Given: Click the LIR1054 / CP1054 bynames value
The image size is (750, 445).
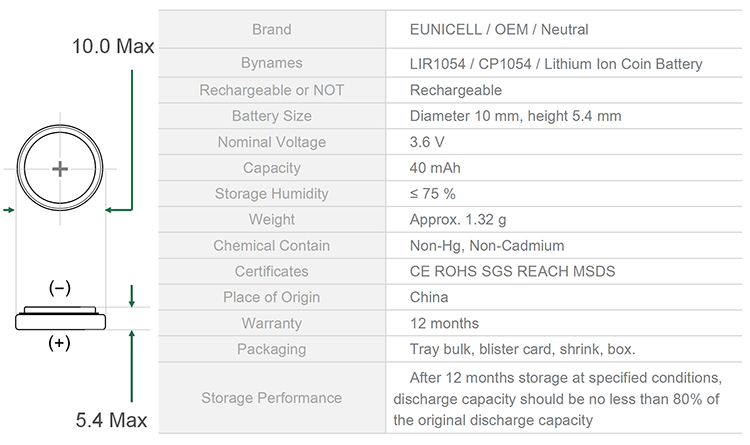Looking at the screenshot, I should [x=556, y=64].
